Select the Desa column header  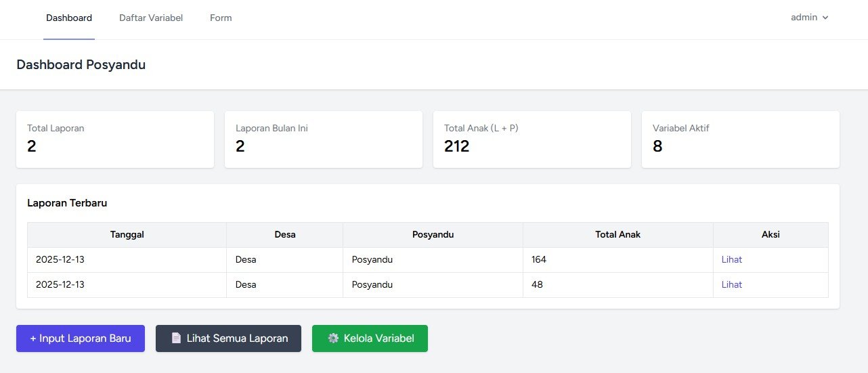285,235
